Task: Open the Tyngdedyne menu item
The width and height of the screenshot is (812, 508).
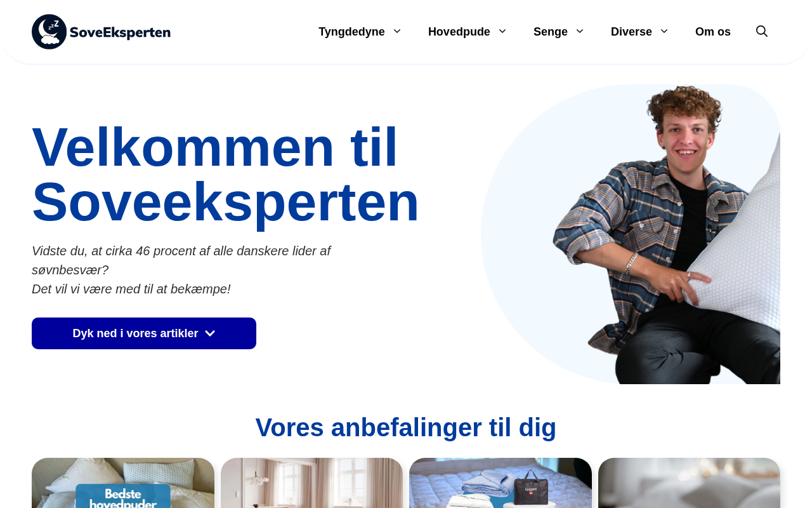Action: [351, 32]
